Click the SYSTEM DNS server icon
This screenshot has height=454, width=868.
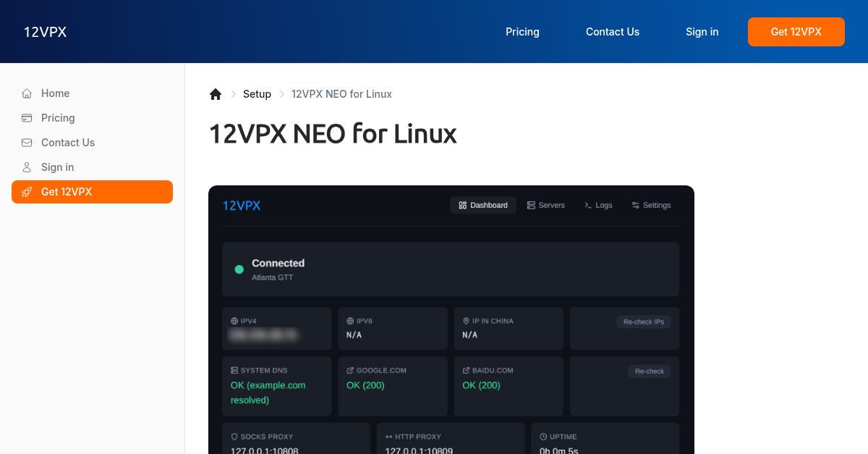pos(234,370)
